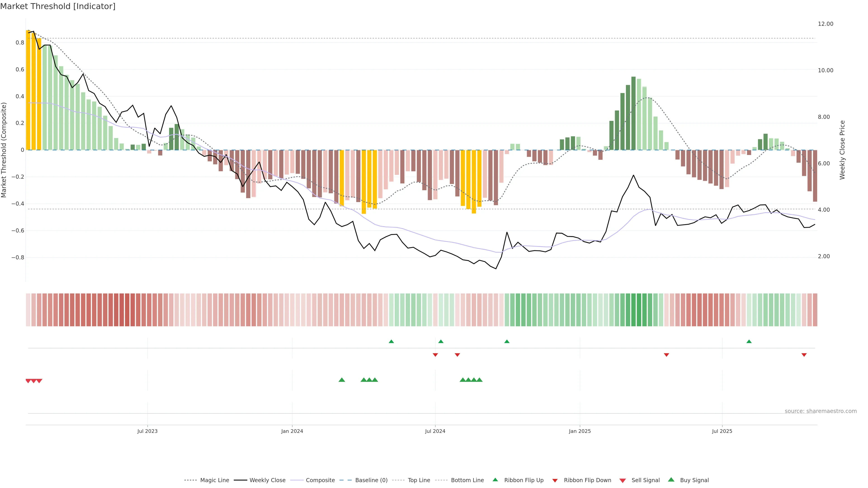This screenshot has height=488, width=868.
Task: Click the last red flip-down triangle at far right
Action: tap(804, 355)
